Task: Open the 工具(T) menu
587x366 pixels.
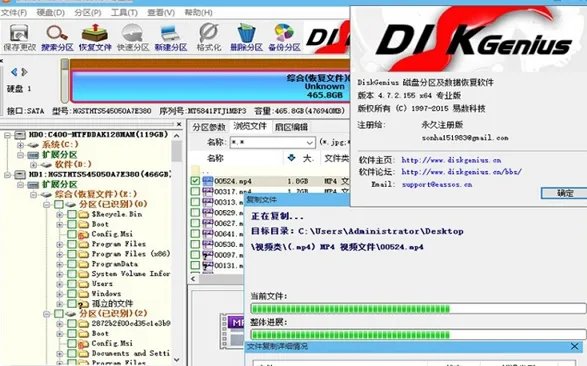Action: (x=124, y=13)
